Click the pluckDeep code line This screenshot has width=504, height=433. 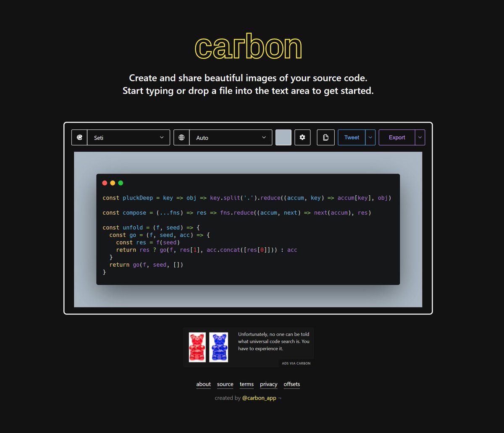pyautogui.click(x=247, y=198)
